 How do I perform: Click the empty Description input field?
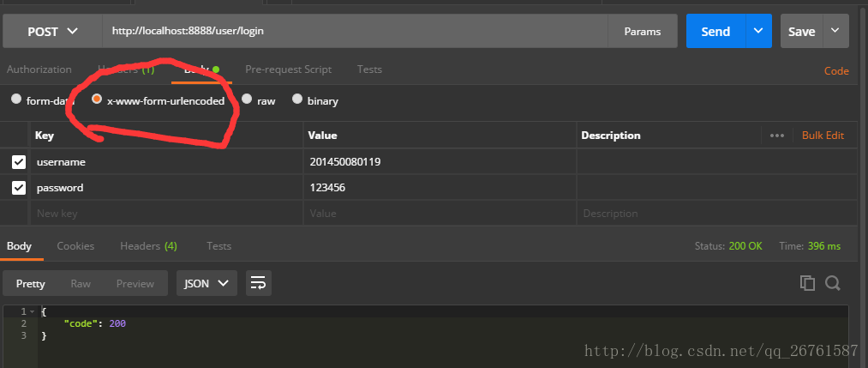click(x=717, y=214)
